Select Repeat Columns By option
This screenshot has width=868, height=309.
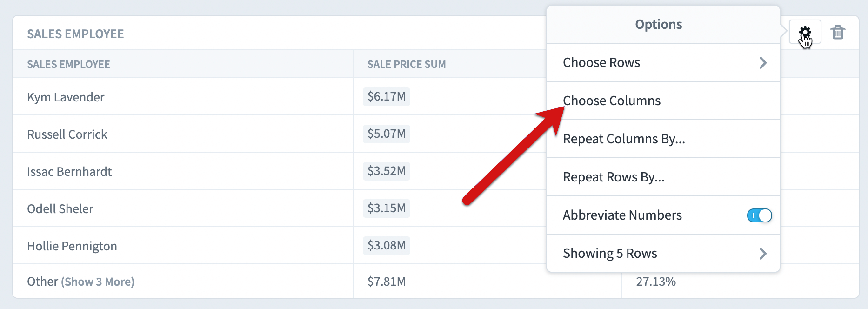663,139
